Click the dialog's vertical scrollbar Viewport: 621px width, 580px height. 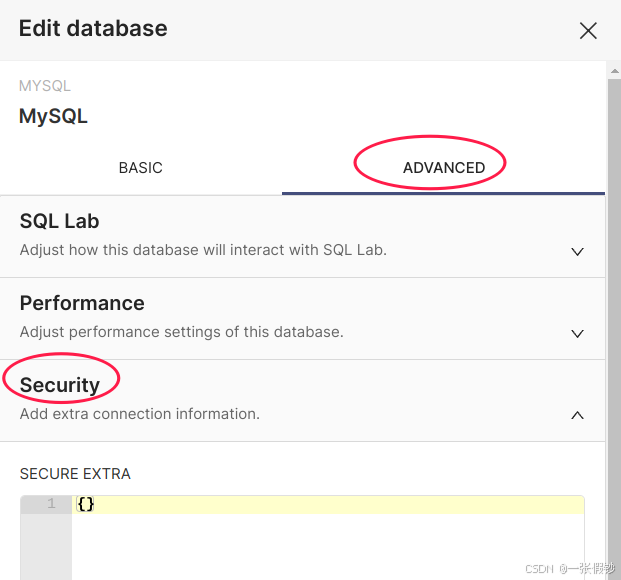click(x=613, y=300)
